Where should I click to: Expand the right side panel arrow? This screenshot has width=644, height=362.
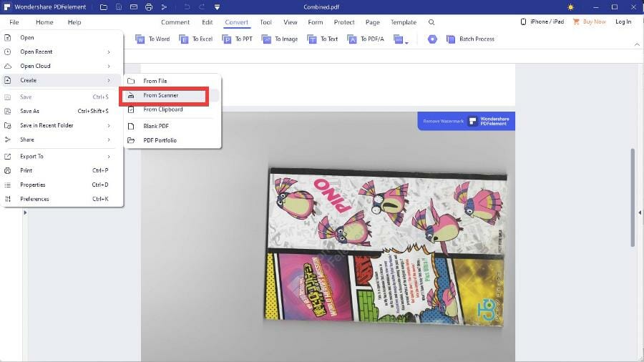(640, 212)
